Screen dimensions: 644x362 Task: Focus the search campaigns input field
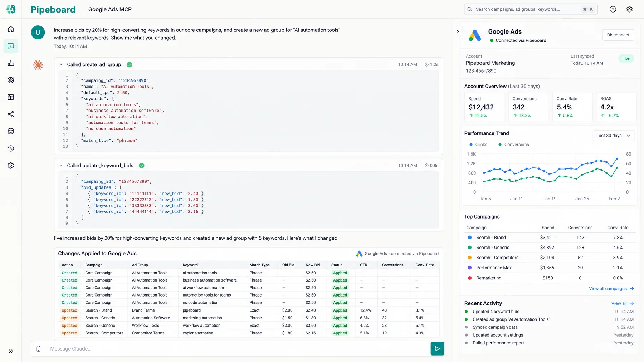coord(531,9)
